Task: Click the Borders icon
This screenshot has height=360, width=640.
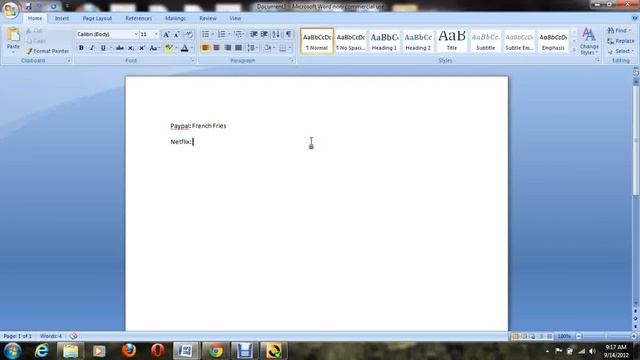Action: coord(282,48)
